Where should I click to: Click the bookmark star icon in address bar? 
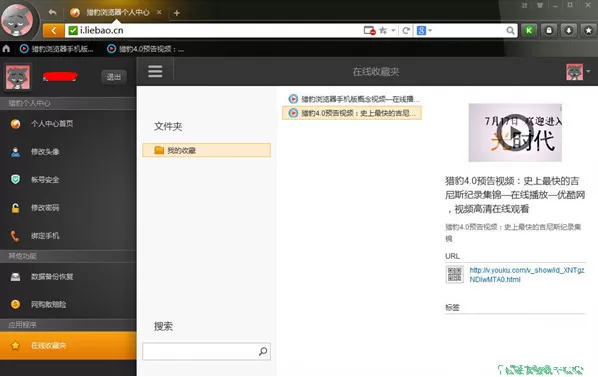383,30
